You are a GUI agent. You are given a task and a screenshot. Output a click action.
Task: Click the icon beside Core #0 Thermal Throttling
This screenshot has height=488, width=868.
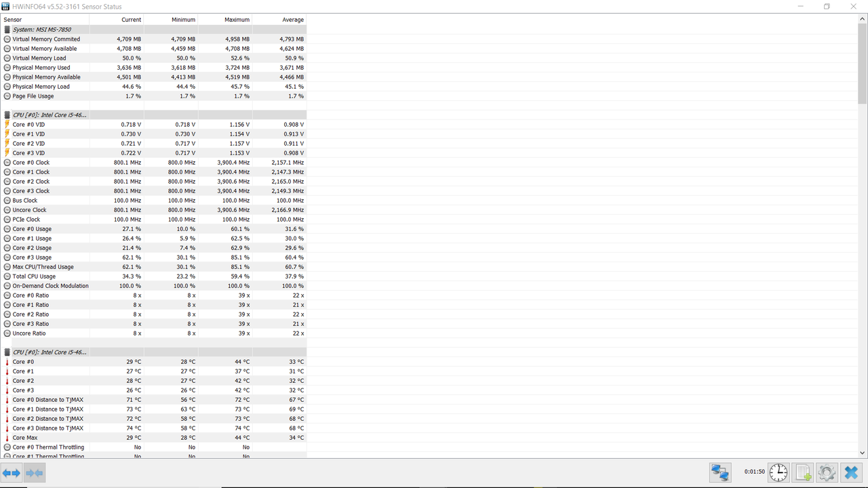(7, 447)
